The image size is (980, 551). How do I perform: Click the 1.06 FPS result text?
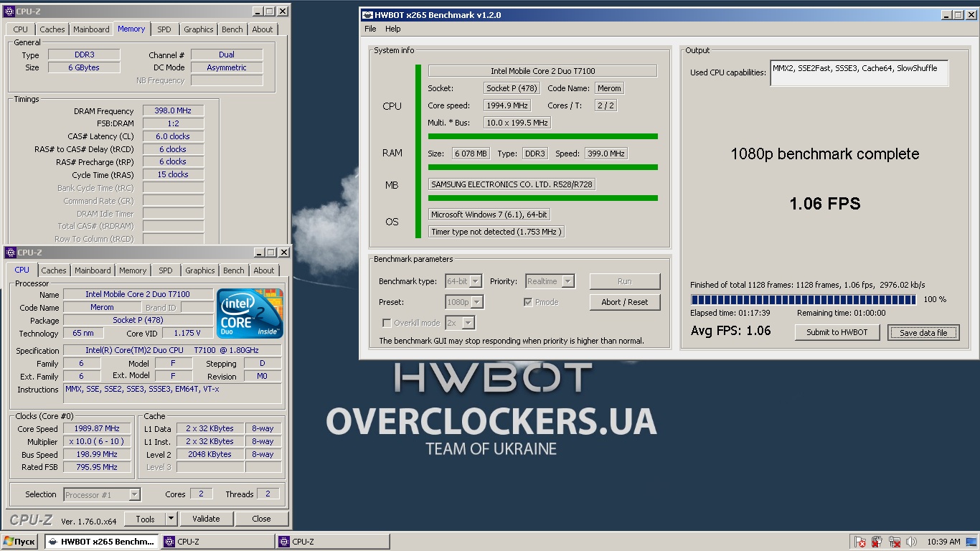click(825, 204)
